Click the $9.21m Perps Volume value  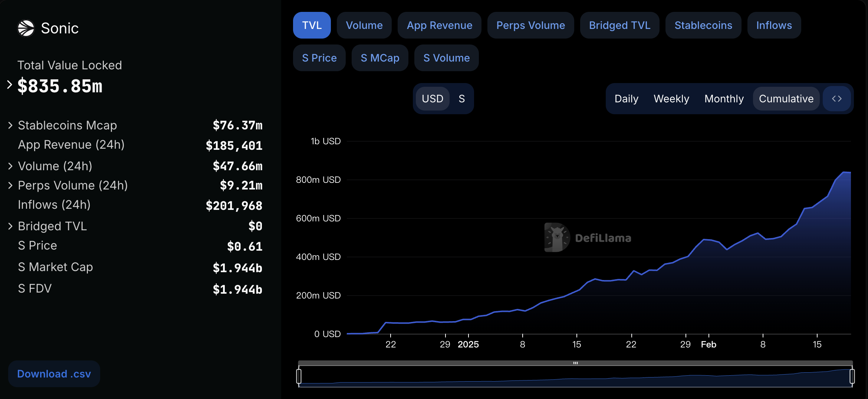coord(241,185)
